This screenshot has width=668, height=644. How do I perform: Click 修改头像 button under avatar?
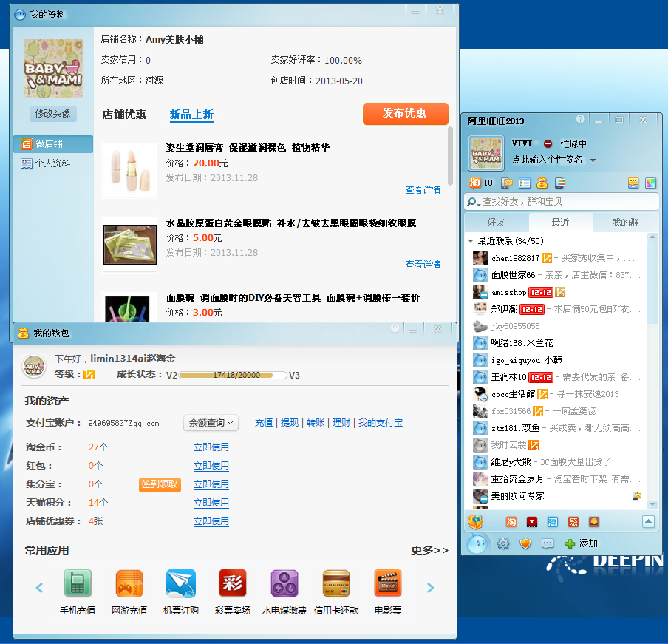coord(52,114)
